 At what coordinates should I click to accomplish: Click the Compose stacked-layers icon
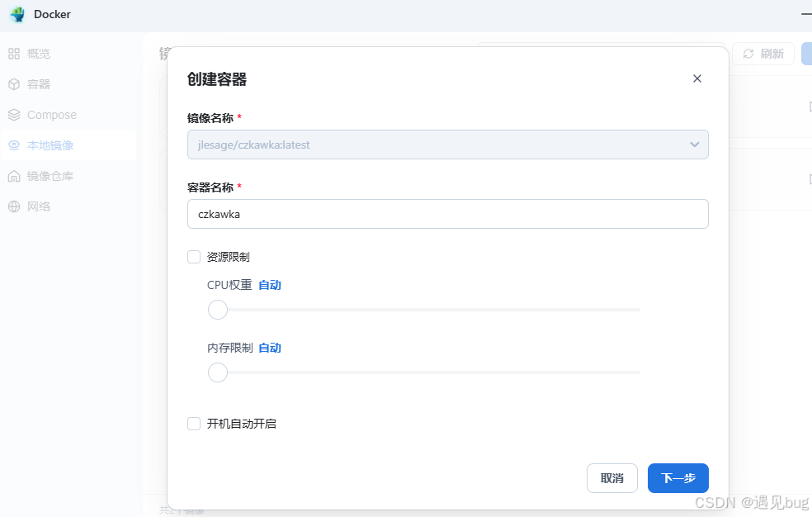[x=16, y=114]
